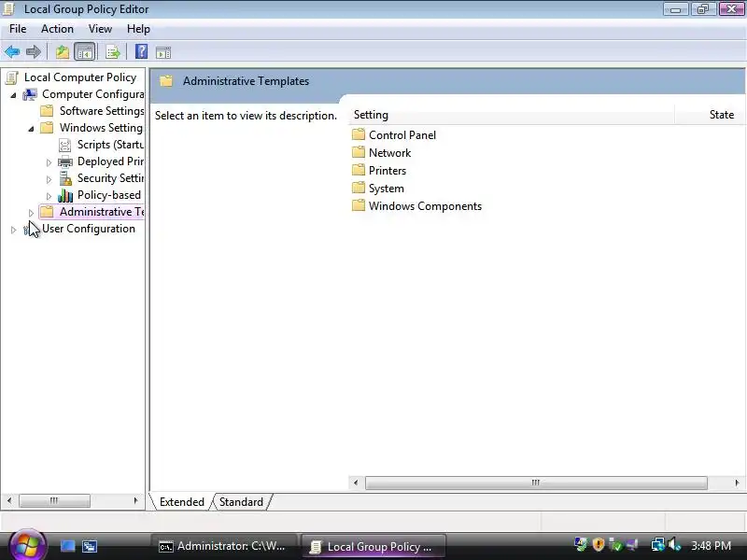Click the Local Computer Policy scroll icon
Image resolution: width=747 pixels, height=560 pixels.
click(12, 77)
